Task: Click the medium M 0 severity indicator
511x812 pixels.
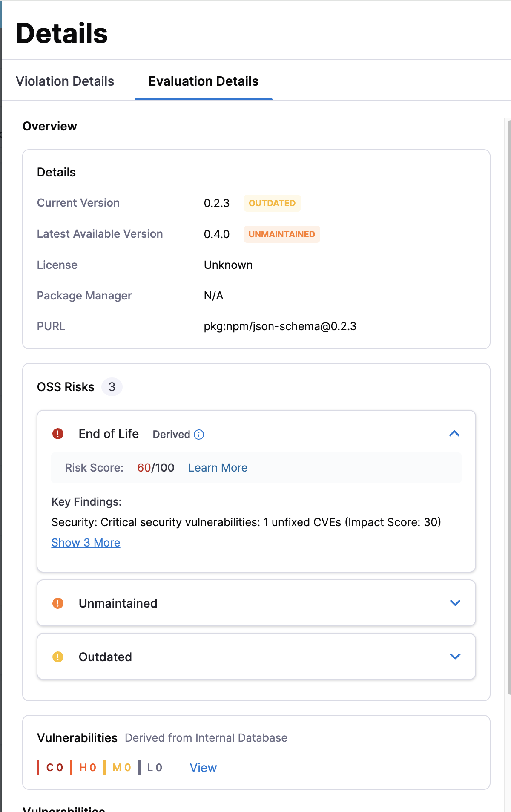Action: click(117, 768)
